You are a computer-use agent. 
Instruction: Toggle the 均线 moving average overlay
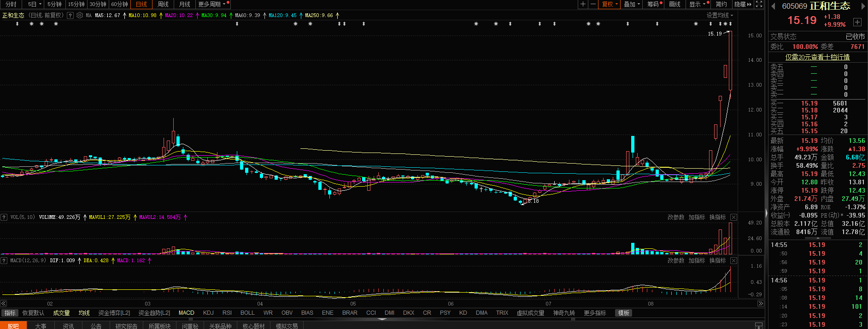pyautogui.click(x=84, y=313)
